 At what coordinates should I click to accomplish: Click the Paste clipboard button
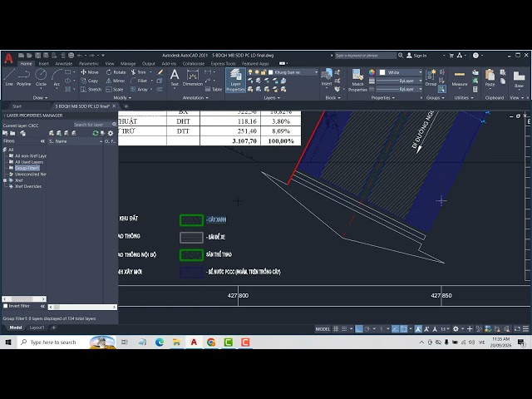490,77
